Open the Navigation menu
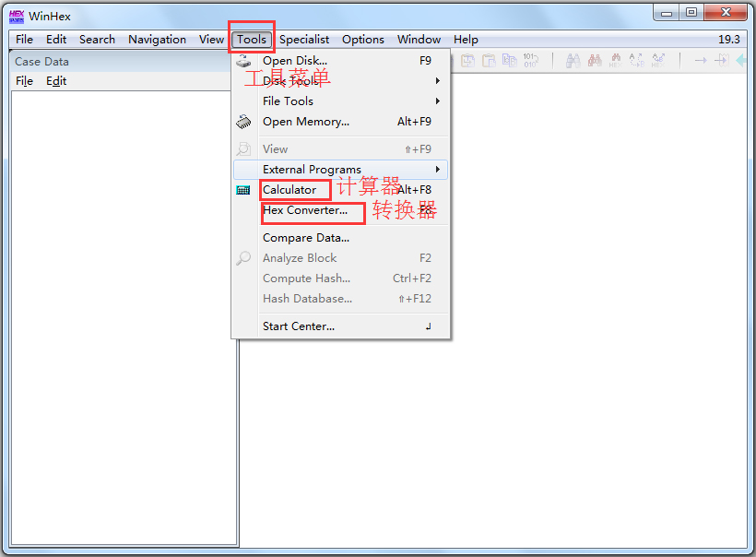 157,39
